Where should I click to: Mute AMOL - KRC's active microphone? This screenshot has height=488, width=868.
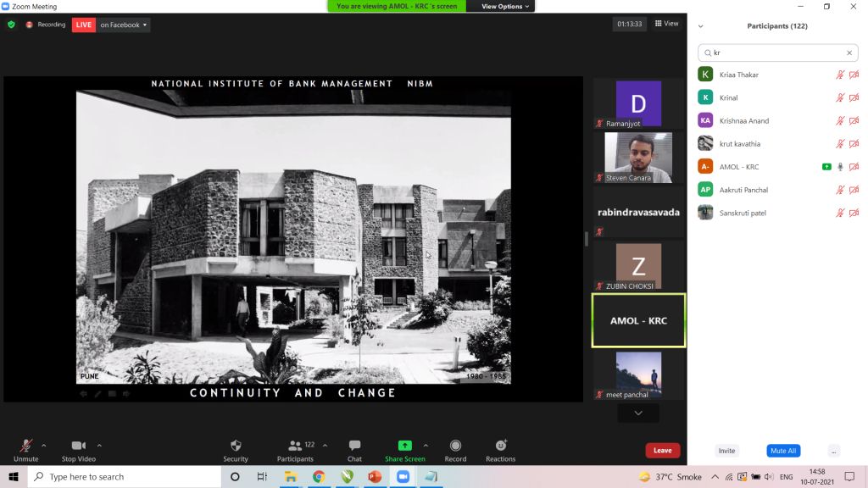point(840,167)
